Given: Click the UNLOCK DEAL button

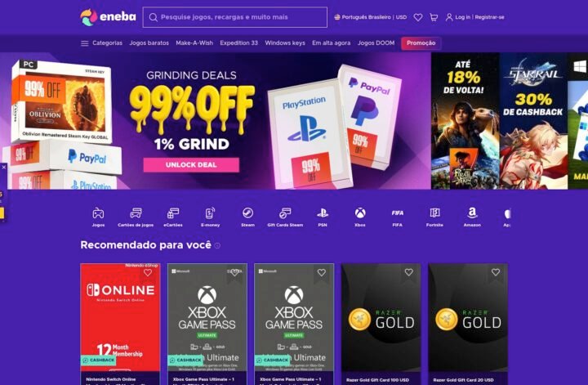Looking at the screenshot, I should 191,165.
